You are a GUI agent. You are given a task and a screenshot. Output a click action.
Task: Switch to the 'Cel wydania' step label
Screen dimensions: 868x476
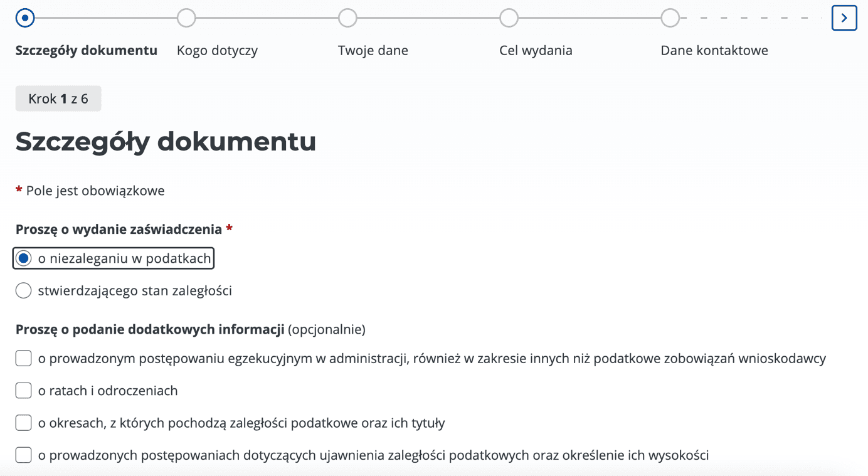point(536,51)
